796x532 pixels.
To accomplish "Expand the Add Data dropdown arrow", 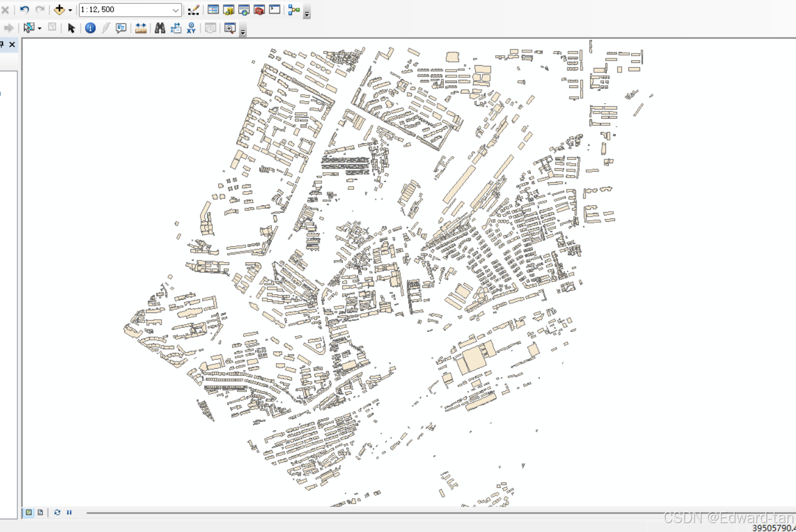I will pyautogui.click(x=70, y=10).
